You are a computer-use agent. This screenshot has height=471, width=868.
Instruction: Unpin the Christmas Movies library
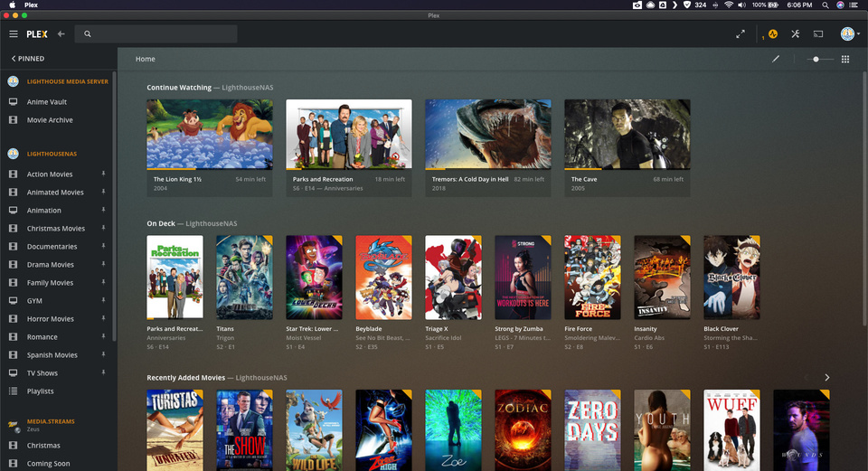pos(103,228)
